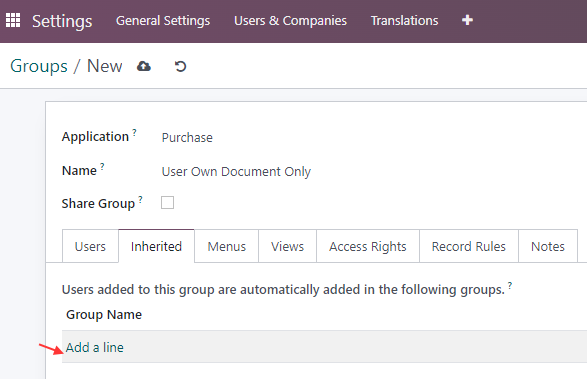
Task: Click the plus icon in the top menu
Action: click(467, 20)
